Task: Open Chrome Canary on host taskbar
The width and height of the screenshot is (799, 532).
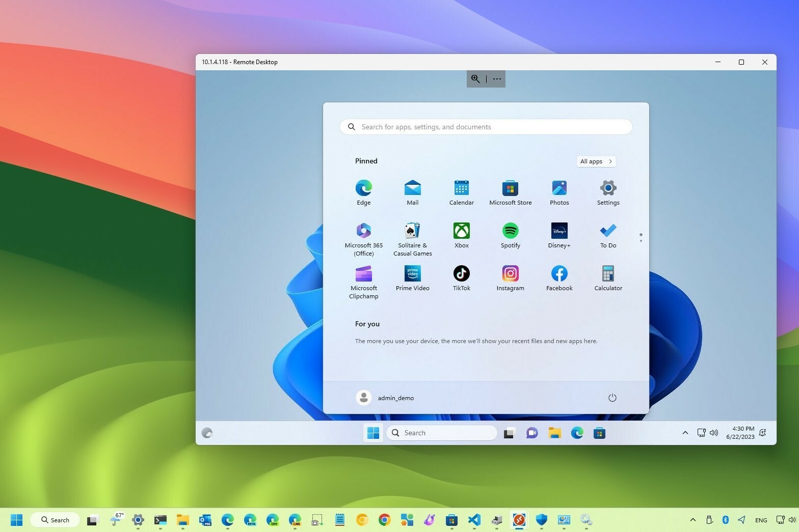Action: [x=362, y=520]
